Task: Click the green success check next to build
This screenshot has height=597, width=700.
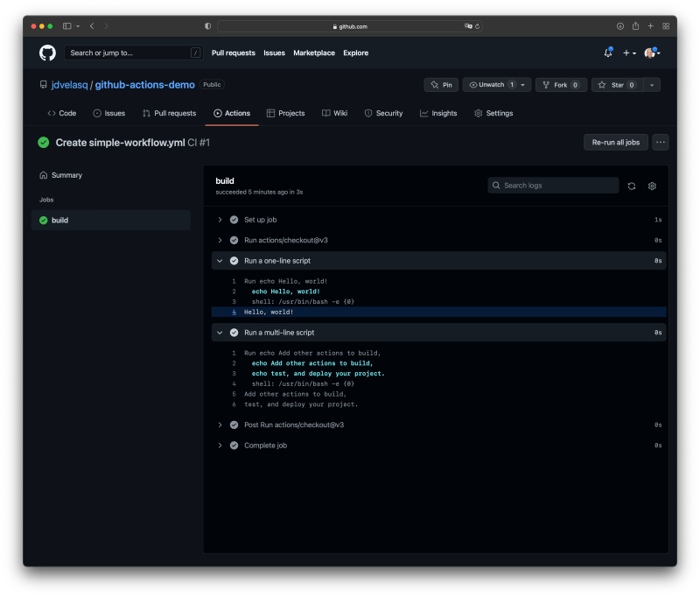Action: [42, 220]
